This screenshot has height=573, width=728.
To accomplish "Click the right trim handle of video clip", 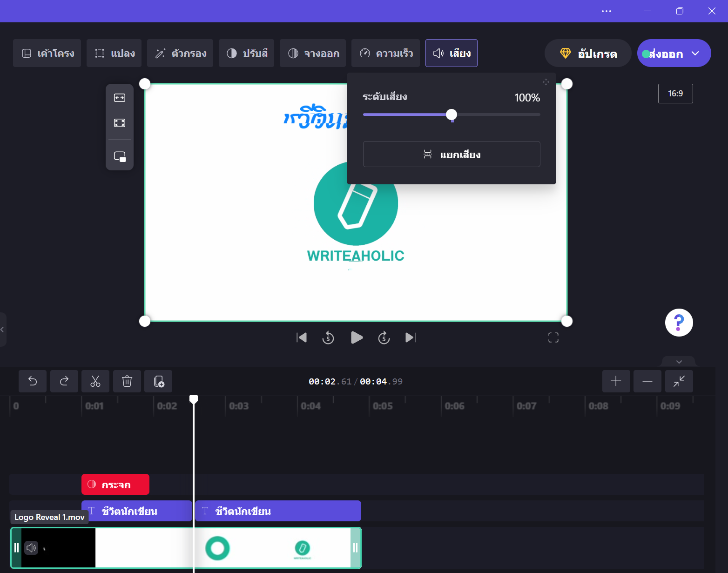I will (x=356, y=548).
